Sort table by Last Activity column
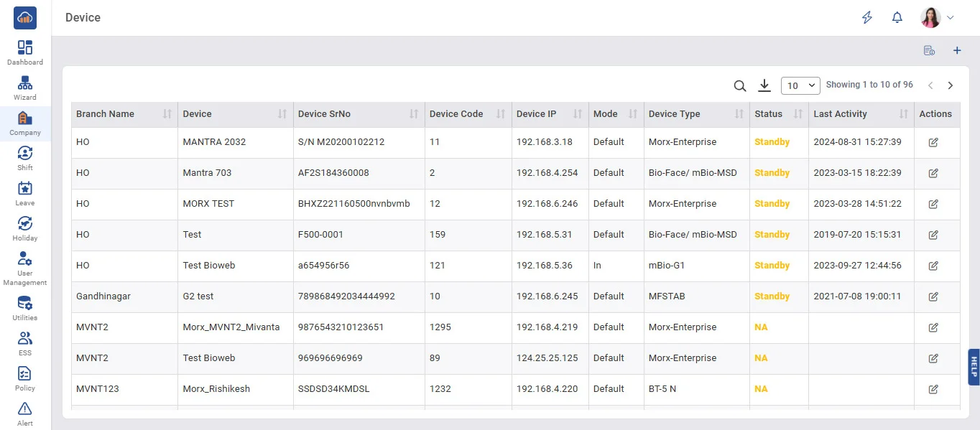This screenshot has width=980, height=430. click(x=903, y=114)
